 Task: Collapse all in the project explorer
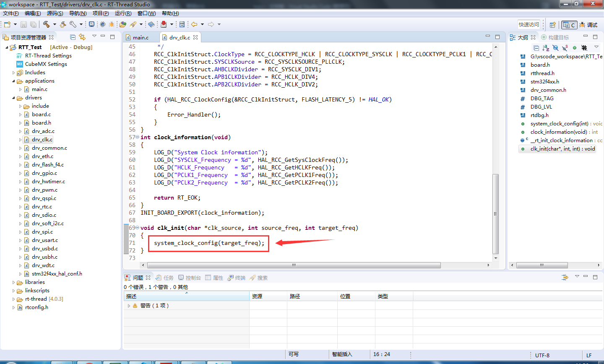point(73,37)
